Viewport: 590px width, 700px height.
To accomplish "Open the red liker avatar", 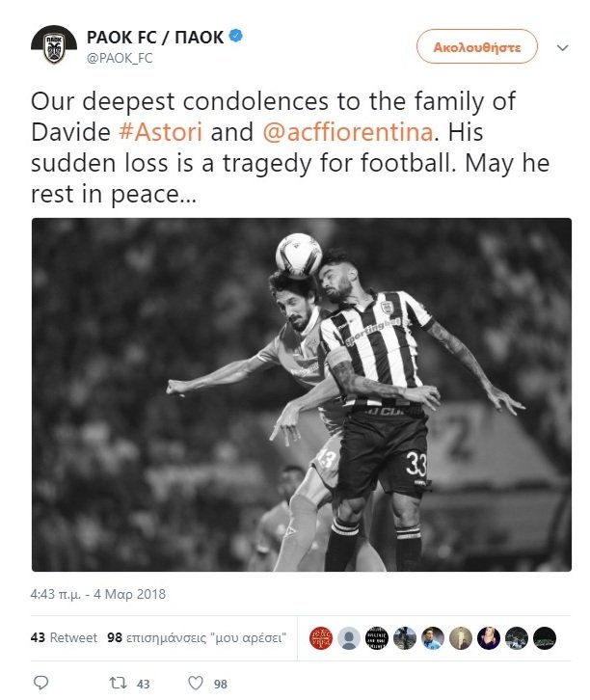I will (x=321, y=638).
